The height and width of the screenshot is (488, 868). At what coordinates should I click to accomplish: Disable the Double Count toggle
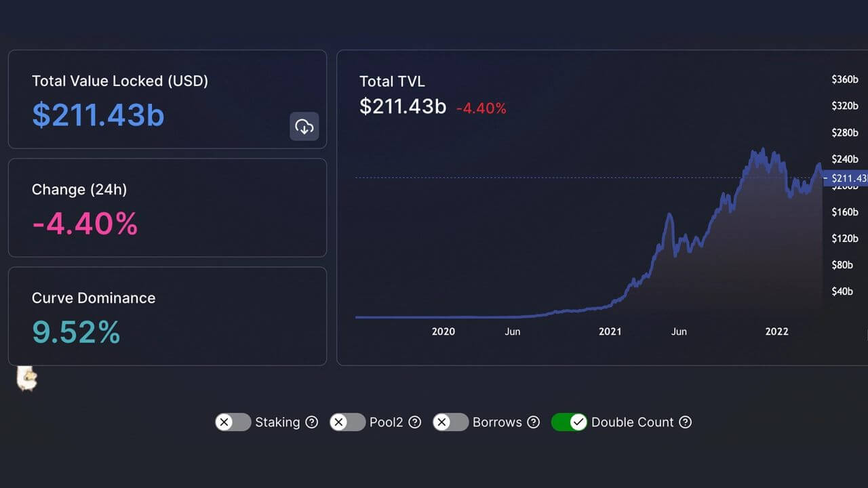tap(569, 422)
